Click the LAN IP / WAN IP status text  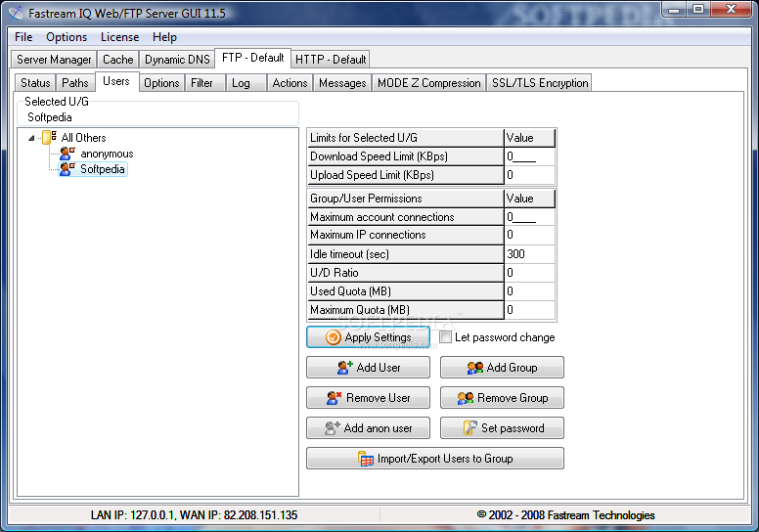[x=194, y=515]
